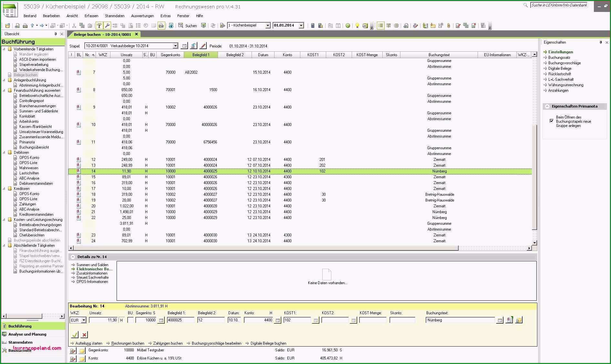Open the Stapel 10-2014/0001 dropdown
The width and height of the screenshot is (611, 364).
(175, 46)
